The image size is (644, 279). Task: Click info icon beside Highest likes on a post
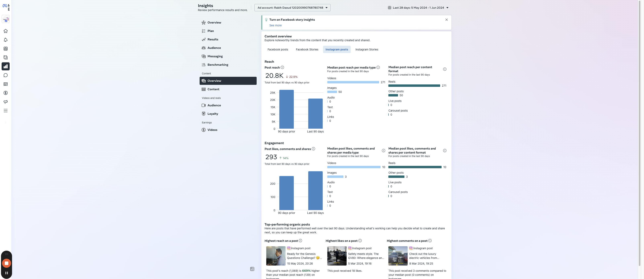click(360, 241)
